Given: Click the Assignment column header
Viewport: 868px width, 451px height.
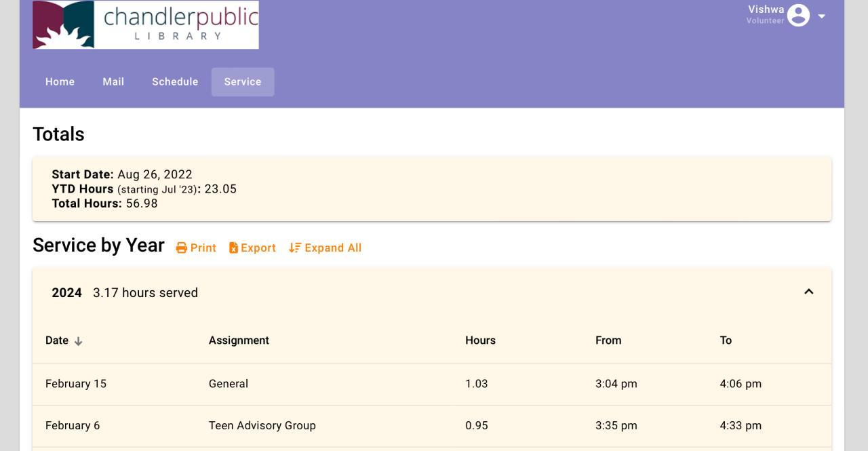Looking at the screenshot, I should [239, 340].
